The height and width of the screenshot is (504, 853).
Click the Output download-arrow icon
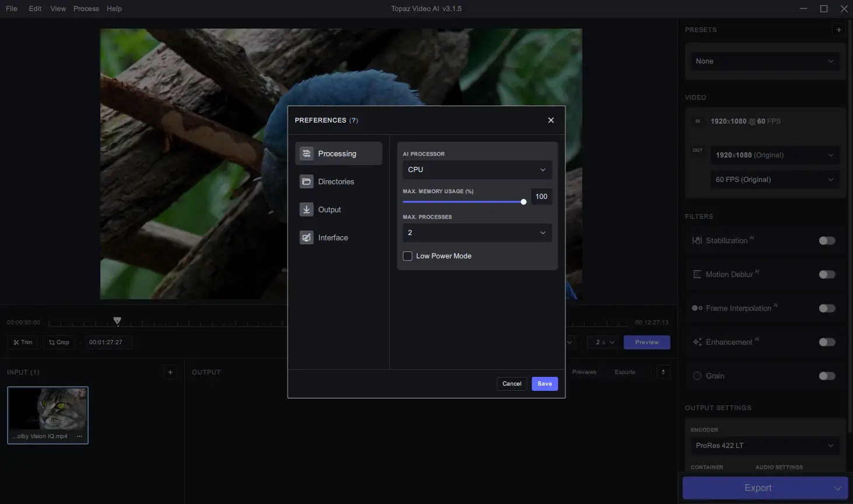tap(306, 209)
